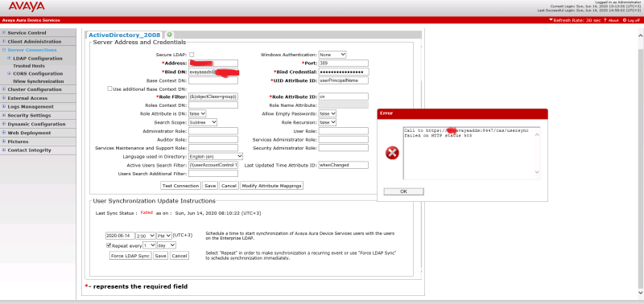Viewport: 644px width, 304px height.
Task: Click Active Users Search Filter field
Action: pos(213,165)
